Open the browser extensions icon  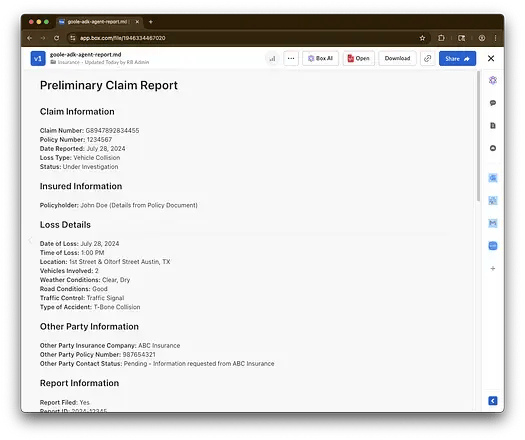(441, 38)
